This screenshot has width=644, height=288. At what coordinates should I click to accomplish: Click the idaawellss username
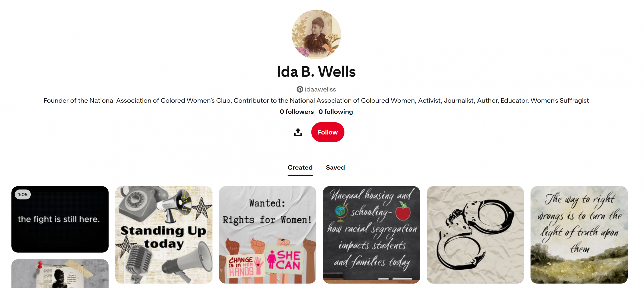[320, 89]
